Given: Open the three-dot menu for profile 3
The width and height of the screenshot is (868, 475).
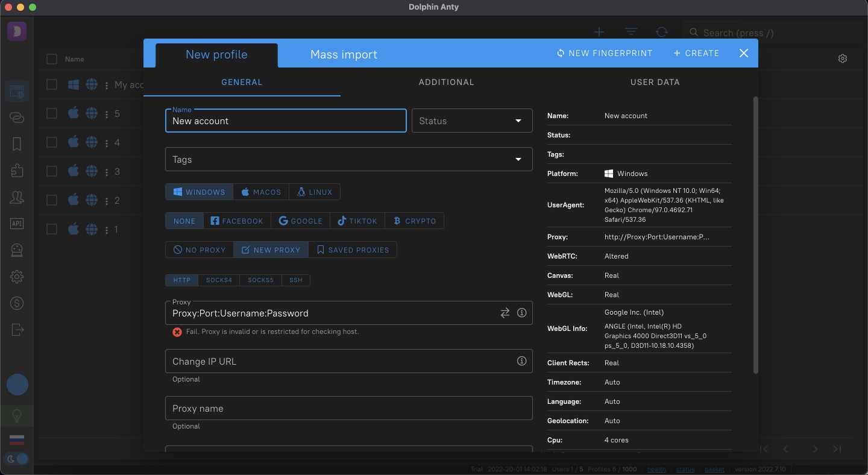Looking at the screenshot, I should tap(107, 172).
